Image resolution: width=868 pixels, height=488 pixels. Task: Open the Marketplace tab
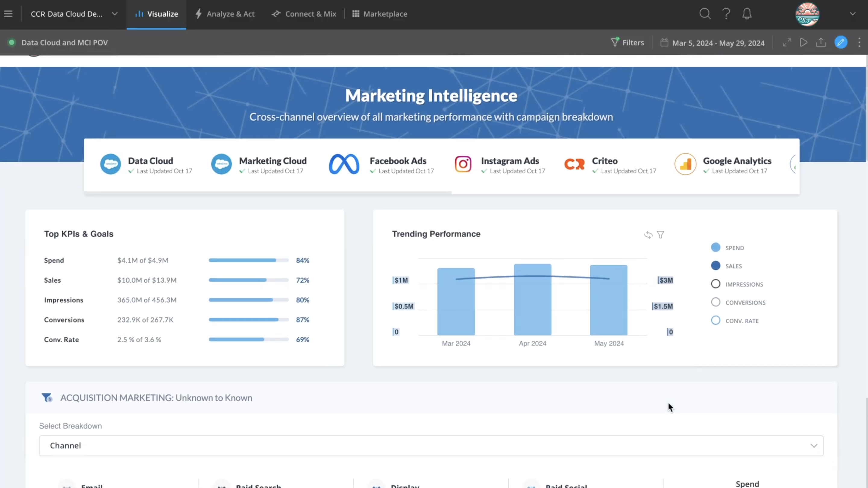pos(380,14)
